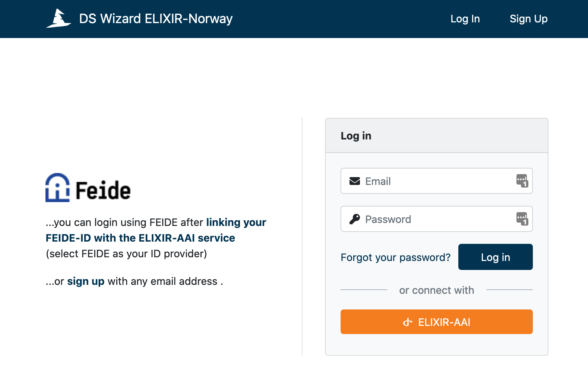Viewport: 588px width, 390px height.
Task: Open the Log In navbar item
Action: (x=465, y=19)
